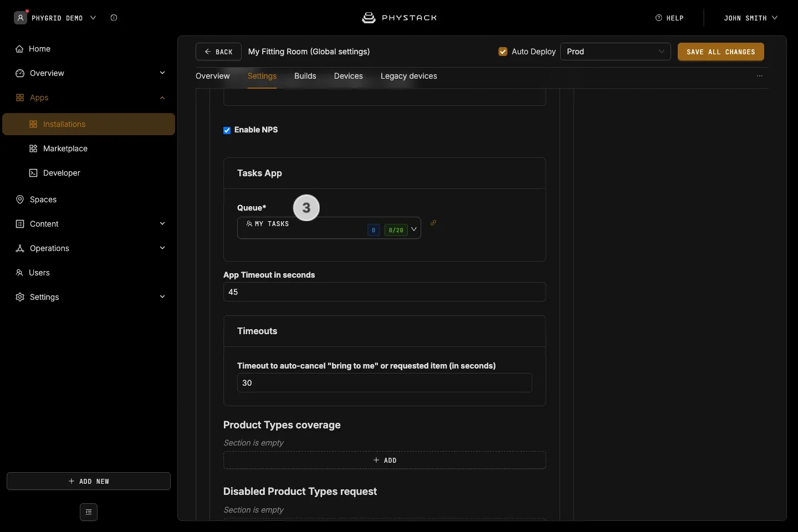This screenshot has height=532, width=798.
Task: Open Installations in the sidebar
Action: pyautogui.click(x=89, y=124)
